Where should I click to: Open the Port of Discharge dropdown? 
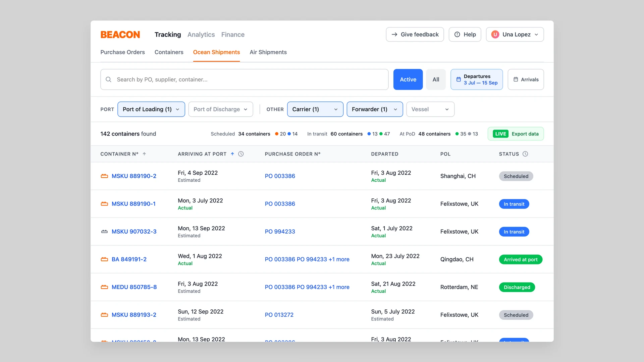pos(221,109)
